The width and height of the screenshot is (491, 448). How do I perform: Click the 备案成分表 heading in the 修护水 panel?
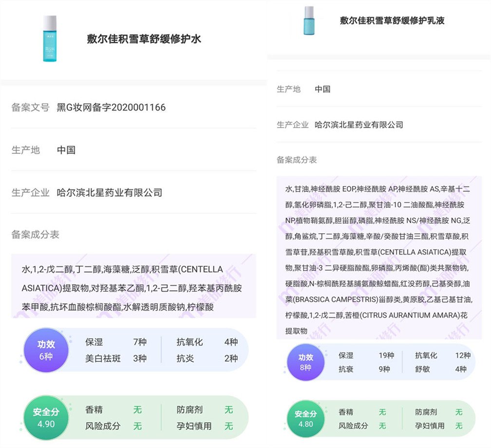36,235
